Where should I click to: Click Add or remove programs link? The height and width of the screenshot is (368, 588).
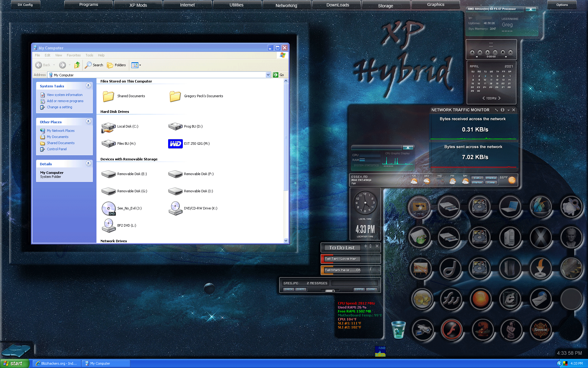pyautogui.click(x=65, y=101)
